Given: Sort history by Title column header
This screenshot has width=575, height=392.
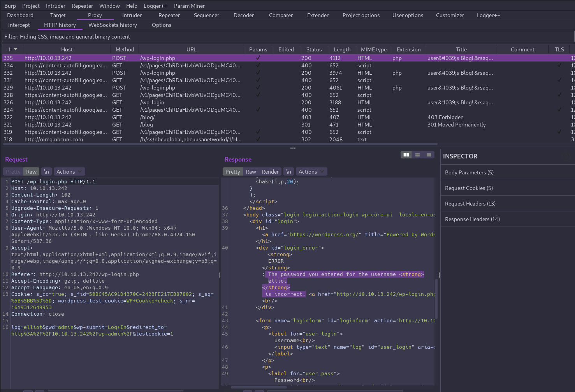Looking at the screenshot, I should pyautogui.click(x=461, y=49).
